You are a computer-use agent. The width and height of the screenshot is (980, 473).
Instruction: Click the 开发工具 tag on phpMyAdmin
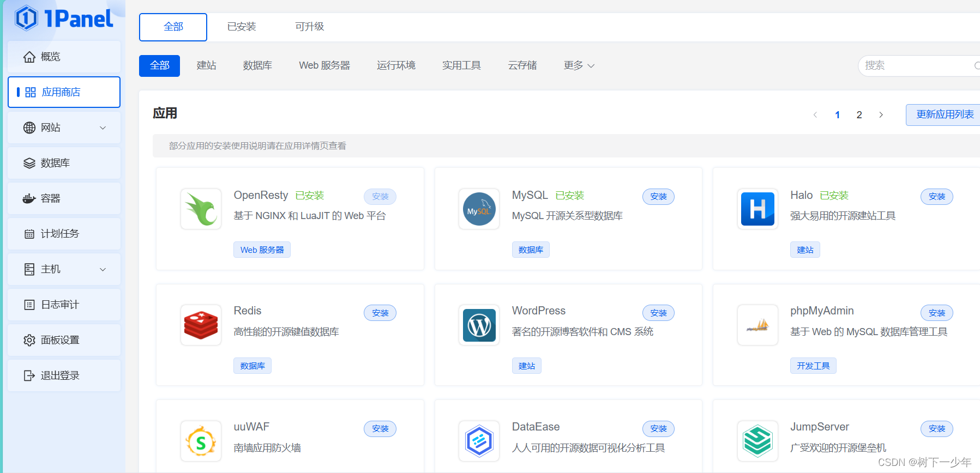click(x=813, y=366)
